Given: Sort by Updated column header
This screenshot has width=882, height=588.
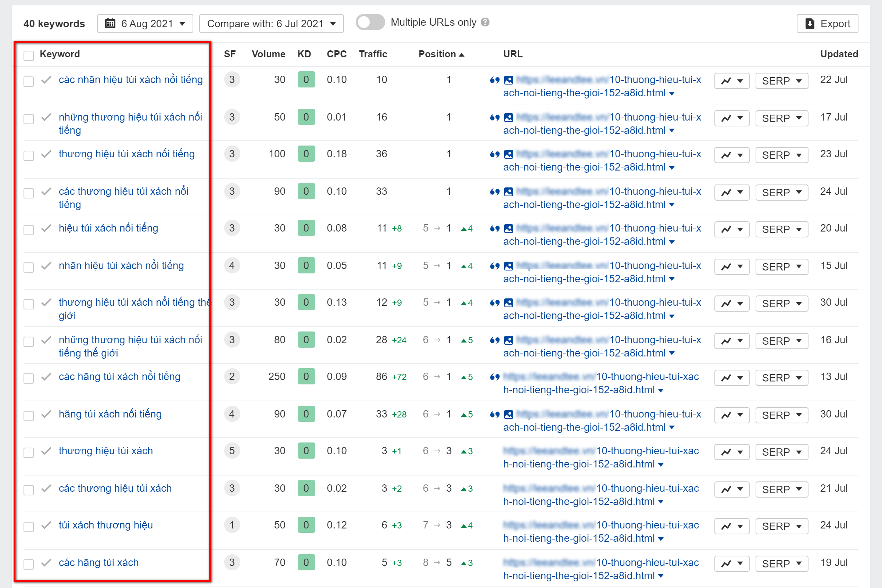Looking at the screenshot, I should click(x=839, y=54).
